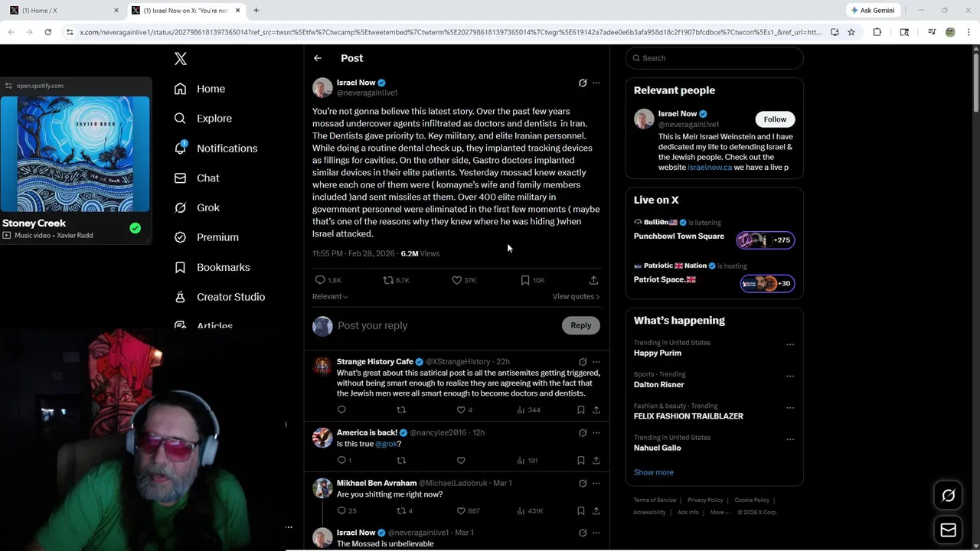980x551 pixels.
Task: Bookmark this page with star icon
Action: click(851, 32)
